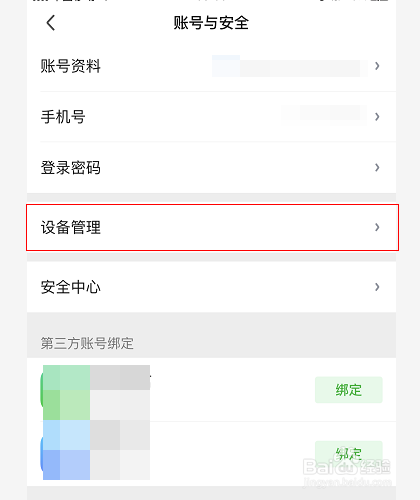This screenshot has height=500, width=420.
Task: Open 登录密码 settings label
Action: 71,167
